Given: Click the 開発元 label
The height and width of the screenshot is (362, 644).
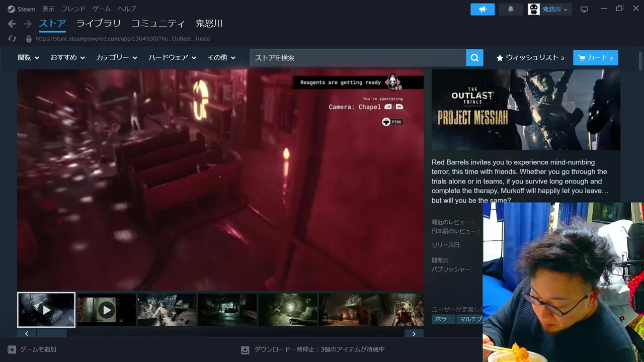Looking at the screenshot, I should pyautogui.click(x=441, y=260).
